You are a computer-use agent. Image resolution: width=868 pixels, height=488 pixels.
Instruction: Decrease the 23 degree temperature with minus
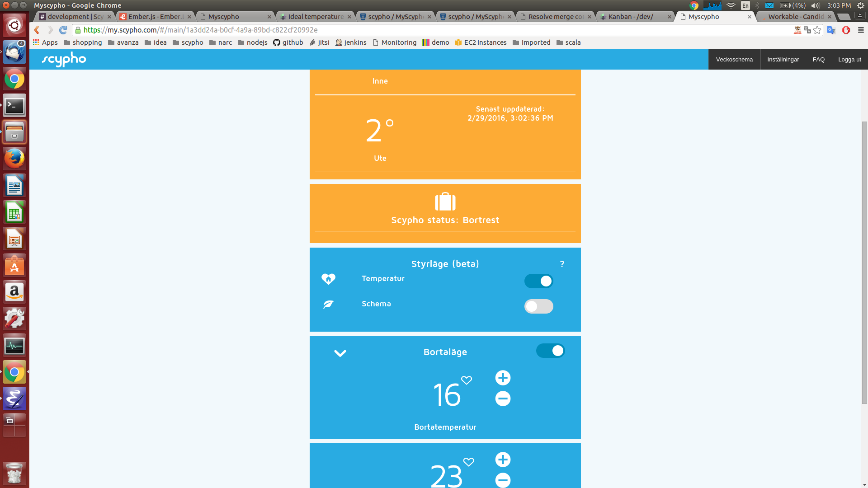[x=503, y=480]
